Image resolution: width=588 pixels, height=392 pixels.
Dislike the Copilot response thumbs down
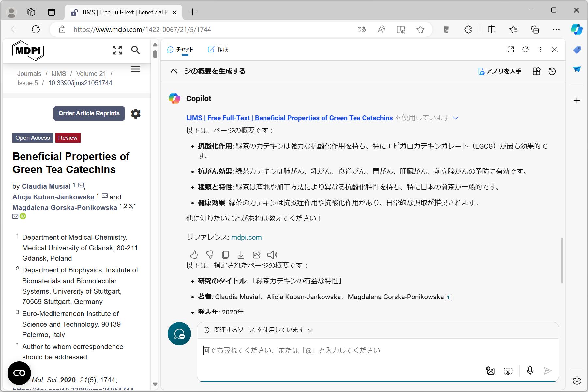[x=210, y=254]
